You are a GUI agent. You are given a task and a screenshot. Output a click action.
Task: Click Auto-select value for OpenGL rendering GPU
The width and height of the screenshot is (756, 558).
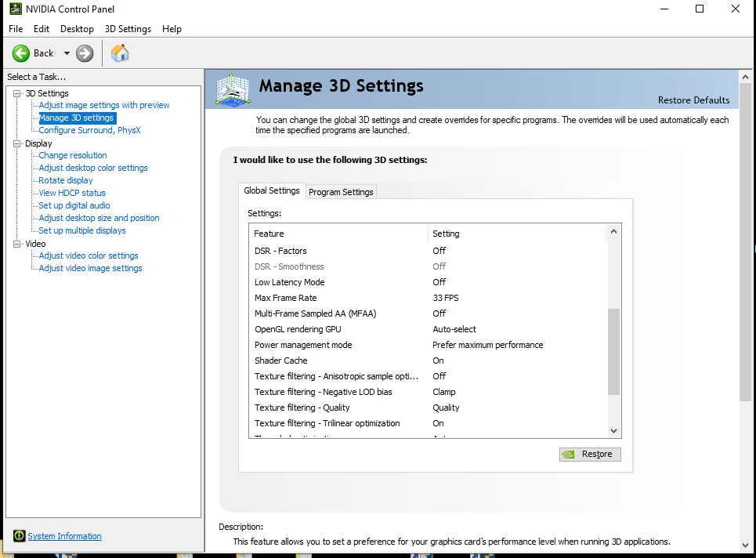click(x=454, y=329)
